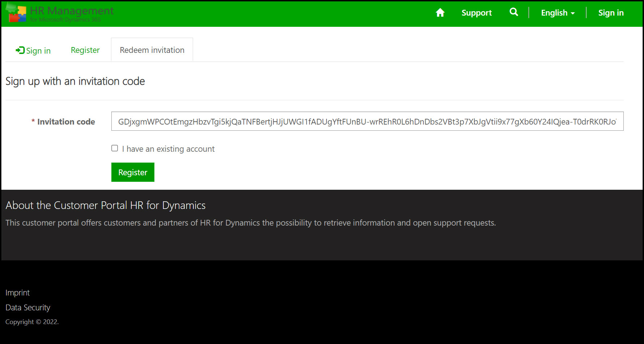Click the caret arrow beside English
Viewport: 644px width, 344px height.
[x=573, y=13]
